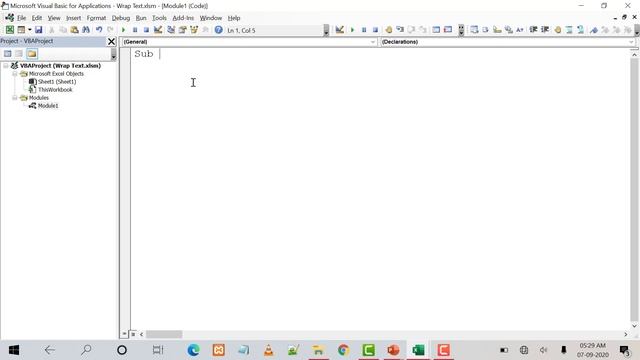Click the List Constants icon
Screen dimensions: 640x360
point(485,30)
